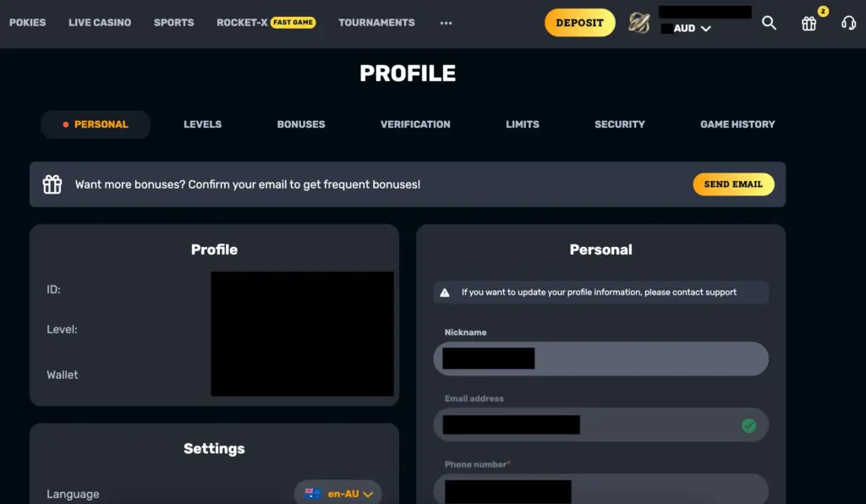Viewport: 866px width, 504px height.
Task: Click the Nickname input field
Action: tap(601, 359)
